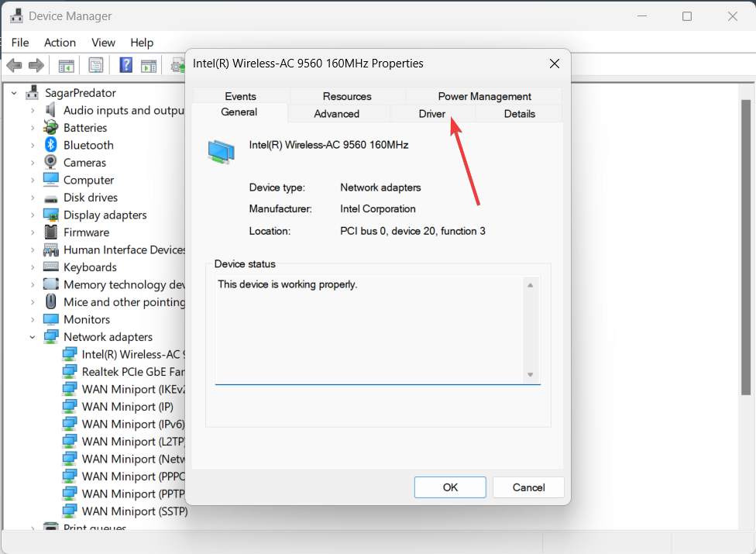This screenshot has height=554, width=756.
Task: Click the Computer monitor icon
Action: 50,179
